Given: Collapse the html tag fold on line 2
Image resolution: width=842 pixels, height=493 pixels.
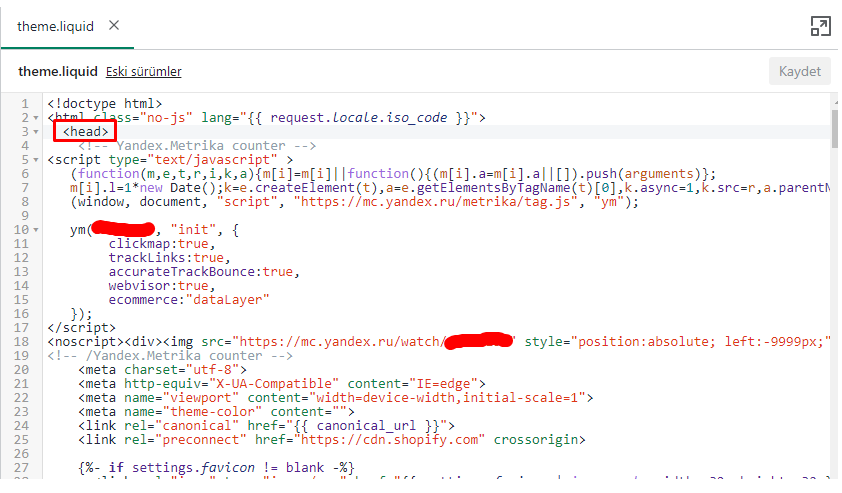Looking at the screenshot, I should click(36, 118).
